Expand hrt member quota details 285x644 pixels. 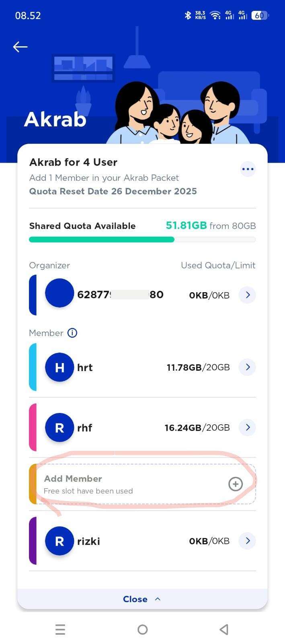coord(248,367)
